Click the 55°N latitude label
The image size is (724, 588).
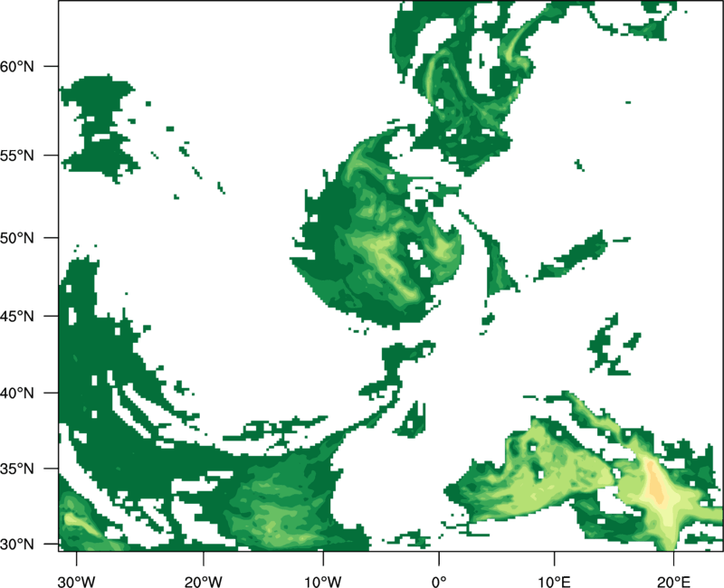(x=17, y=156)
